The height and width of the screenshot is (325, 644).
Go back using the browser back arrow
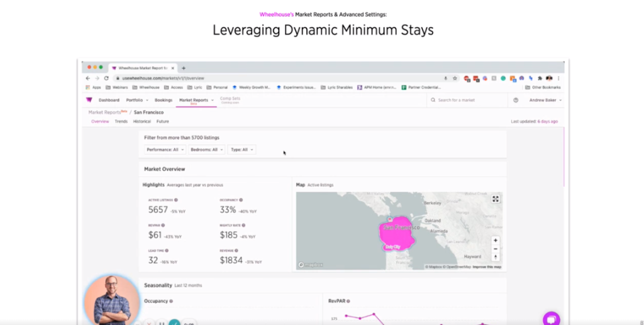pyautogui.click(x=87, y=78)
